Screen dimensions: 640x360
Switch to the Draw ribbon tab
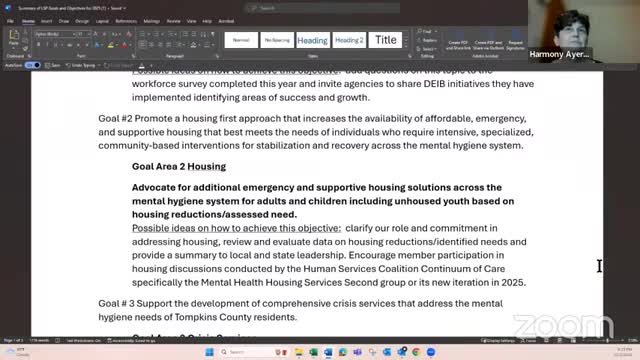[64, 21]
